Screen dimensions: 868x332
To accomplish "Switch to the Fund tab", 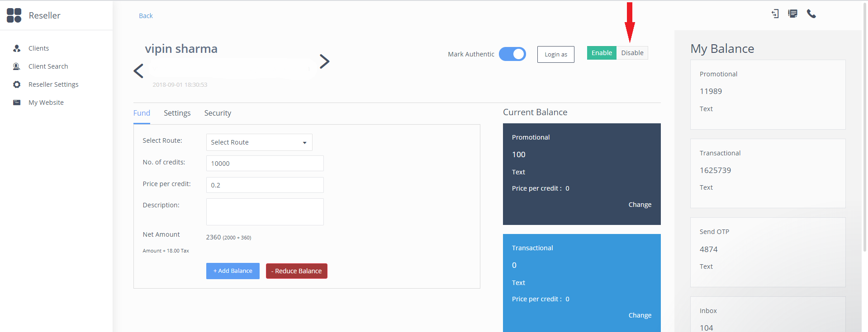I will 142,113.
